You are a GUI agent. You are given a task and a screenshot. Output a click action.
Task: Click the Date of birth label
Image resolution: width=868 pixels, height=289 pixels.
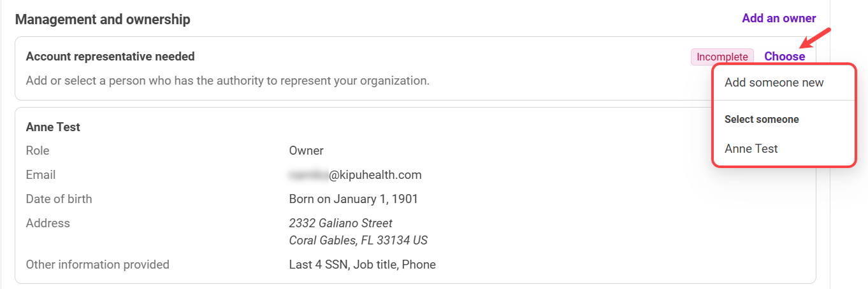coord(59,199)
